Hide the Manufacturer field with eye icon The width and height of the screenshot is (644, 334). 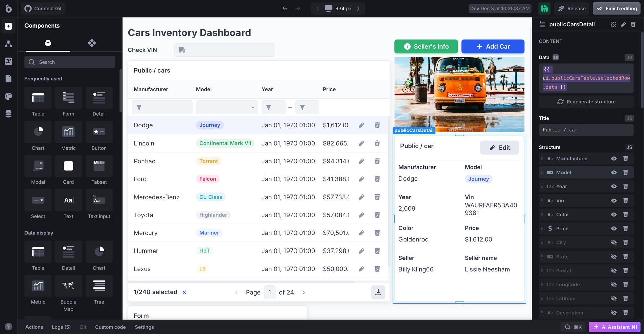614,159
